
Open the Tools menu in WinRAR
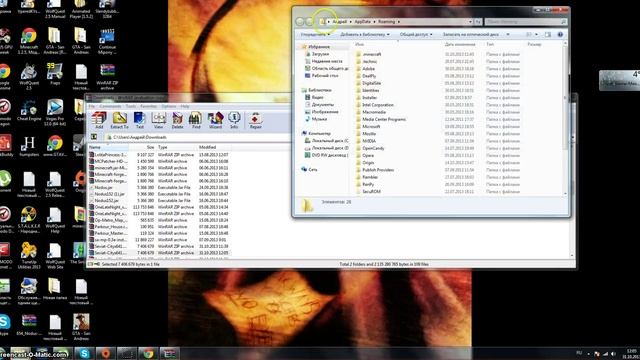click(131, 106)
